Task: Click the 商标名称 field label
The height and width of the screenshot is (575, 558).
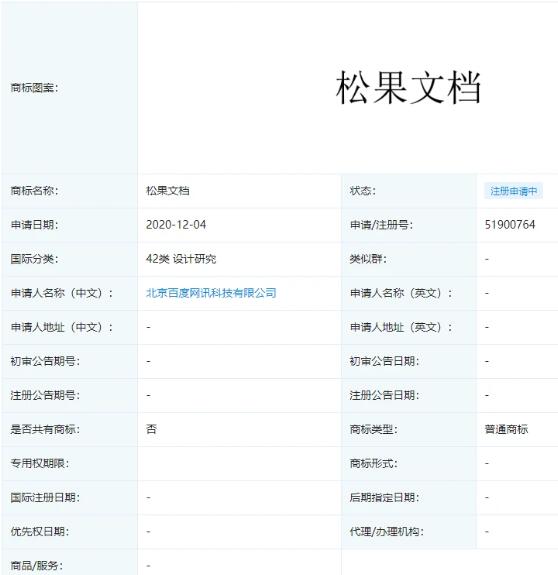Action: [x=34, y=191]
